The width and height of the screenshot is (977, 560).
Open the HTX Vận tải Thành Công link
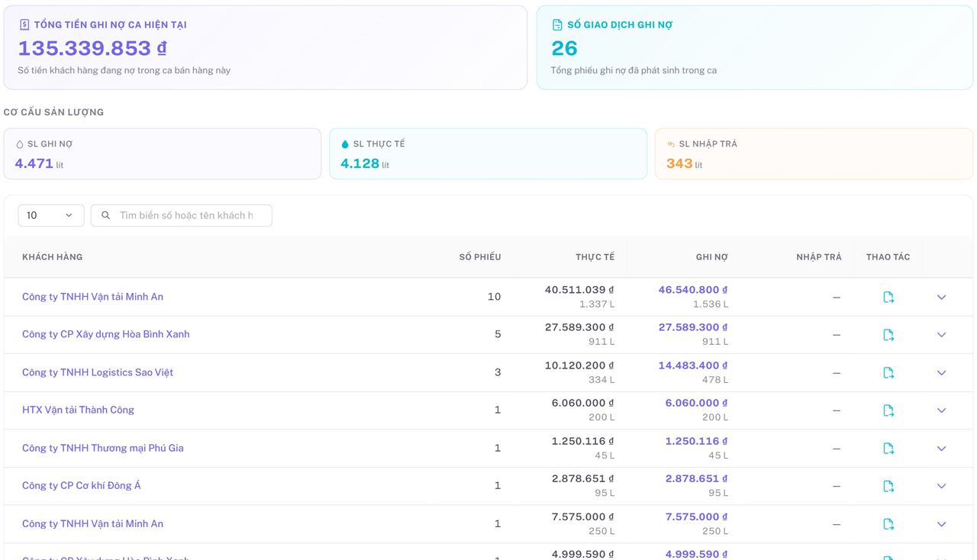(x=78, y=410)
